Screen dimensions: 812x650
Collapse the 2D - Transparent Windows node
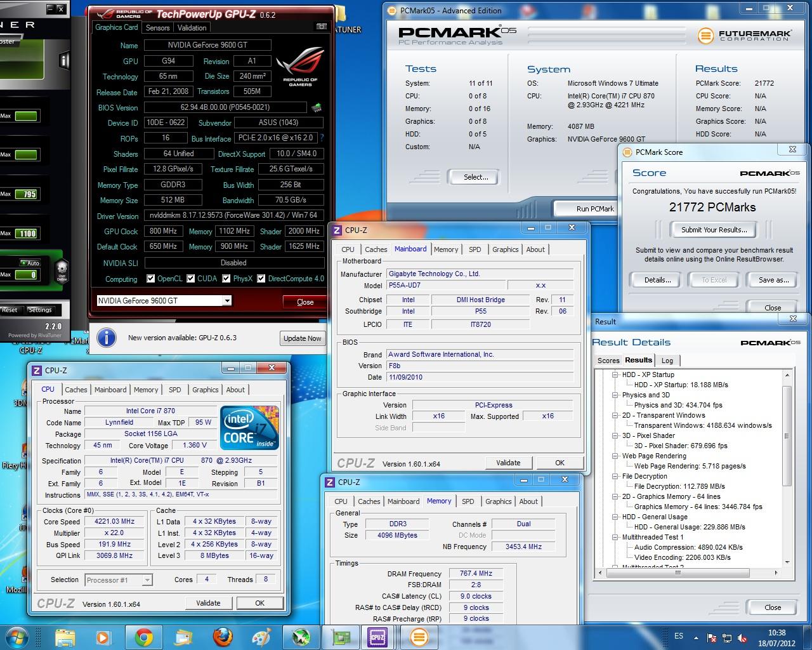615,415
